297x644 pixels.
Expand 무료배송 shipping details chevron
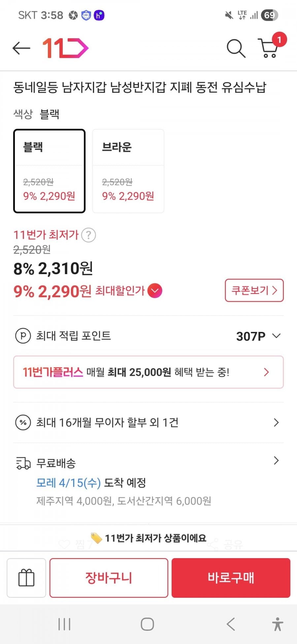(276, 461)
